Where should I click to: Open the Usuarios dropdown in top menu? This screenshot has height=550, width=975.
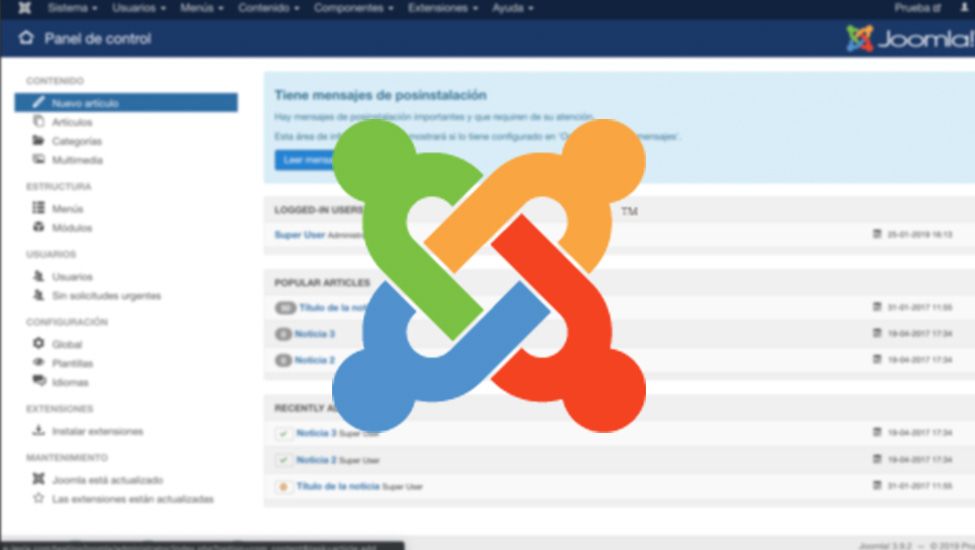pos(139,8)
